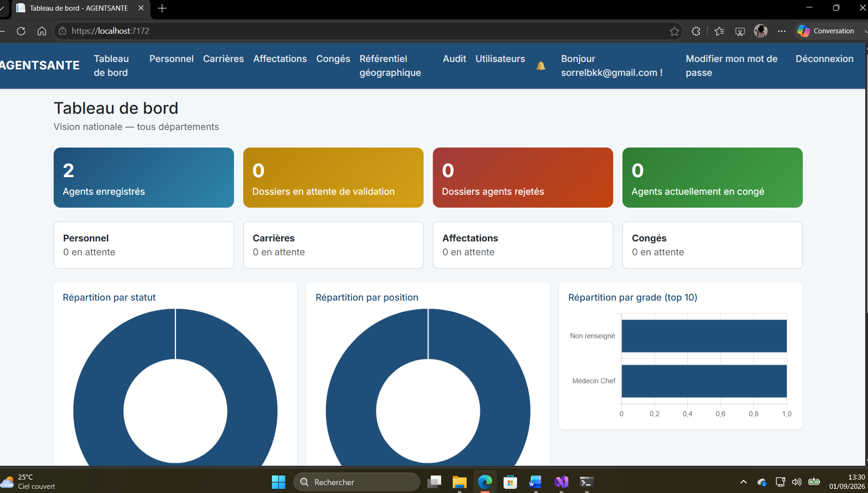This screenshot has height=493, width=868.
Task: Open Agents actuellement en congé card
Action: (x=713, y=178)
